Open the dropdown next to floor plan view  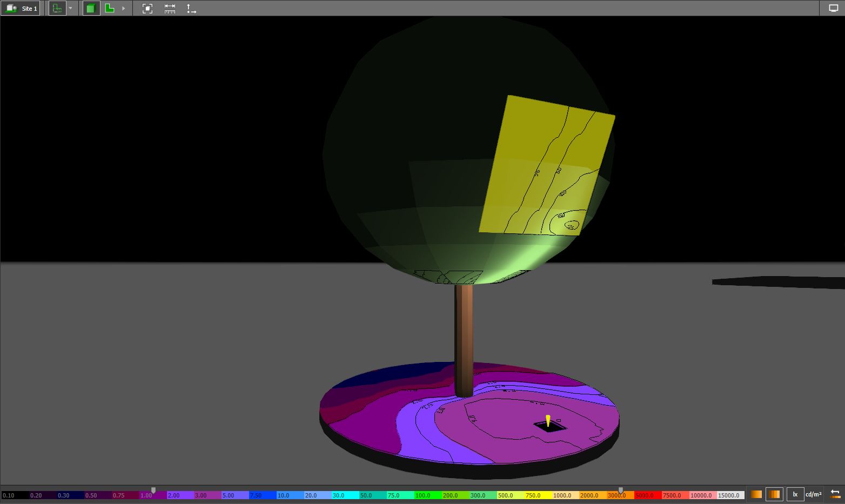pyautogui.click(x=70, y=9)
